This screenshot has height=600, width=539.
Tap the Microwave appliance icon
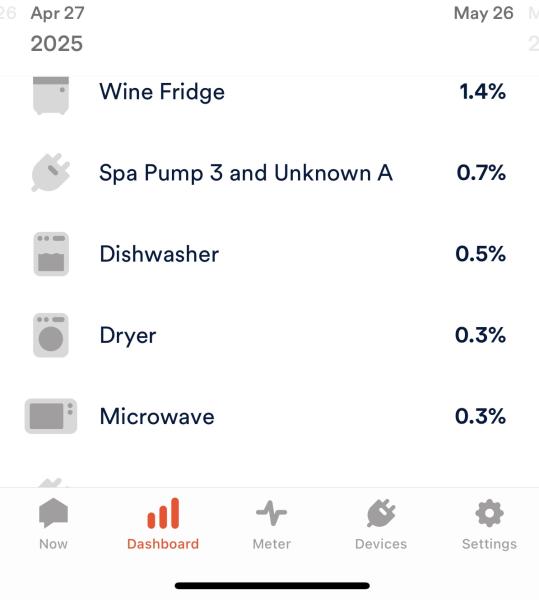point(51,416)
